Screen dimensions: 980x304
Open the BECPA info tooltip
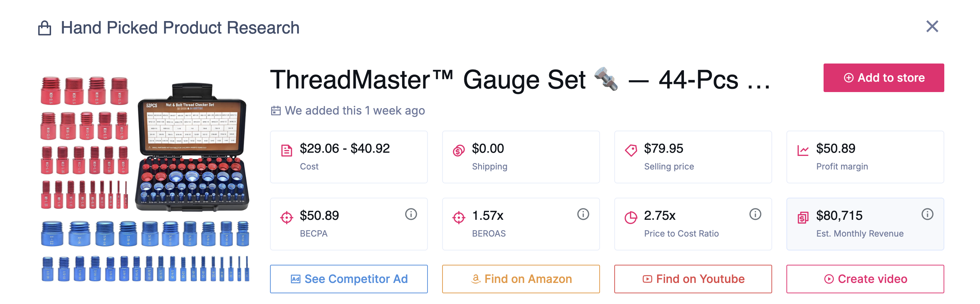(x=410, y=214)
